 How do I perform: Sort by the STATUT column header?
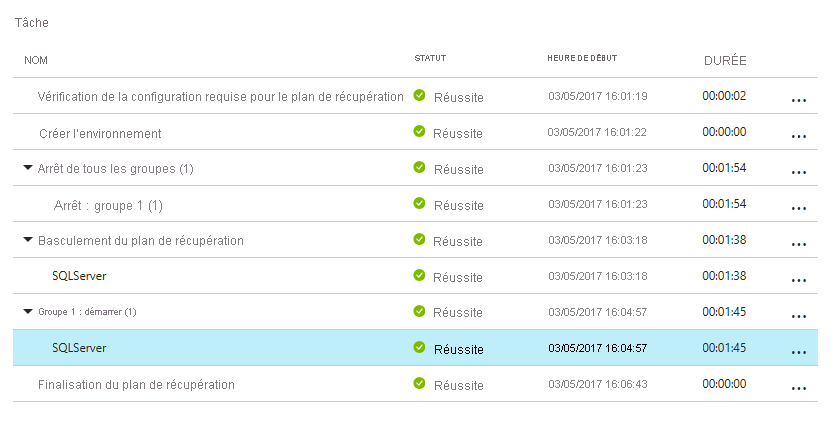430,58
